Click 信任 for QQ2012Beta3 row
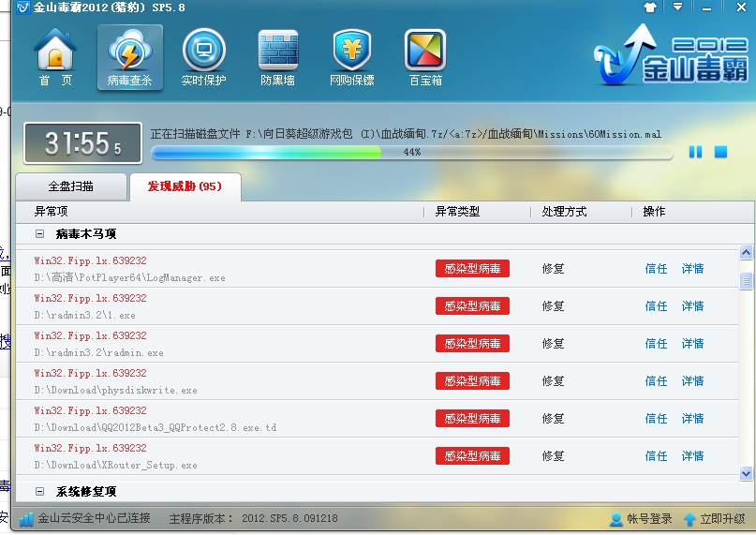 pos(656,419)
